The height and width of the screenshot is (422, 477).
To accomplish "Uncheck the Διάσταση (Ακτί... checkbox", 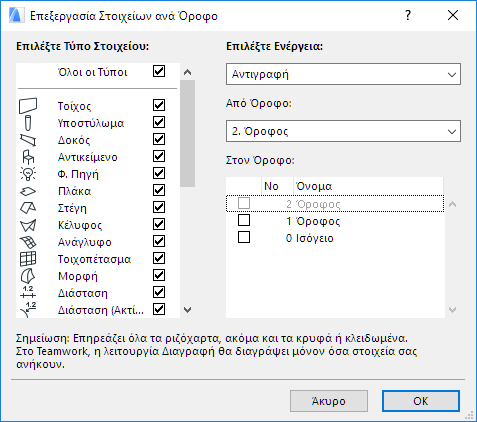I will point(159,309).
